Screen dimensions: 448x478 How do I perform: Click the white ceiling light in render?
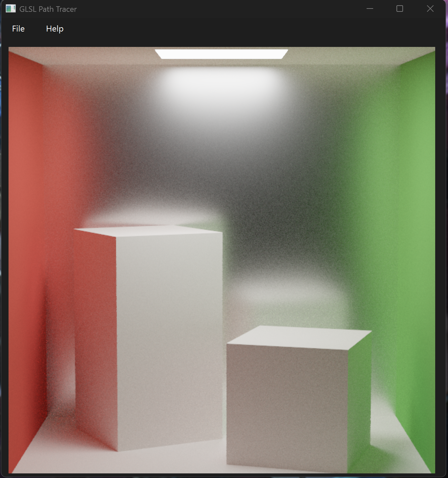coord(221,54)
